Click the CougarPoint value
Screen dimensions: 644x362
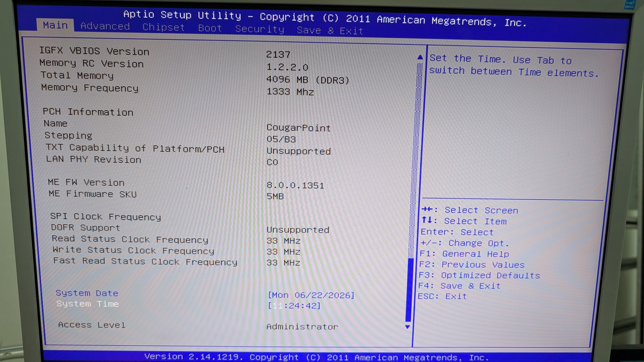(x=299, y=128)
